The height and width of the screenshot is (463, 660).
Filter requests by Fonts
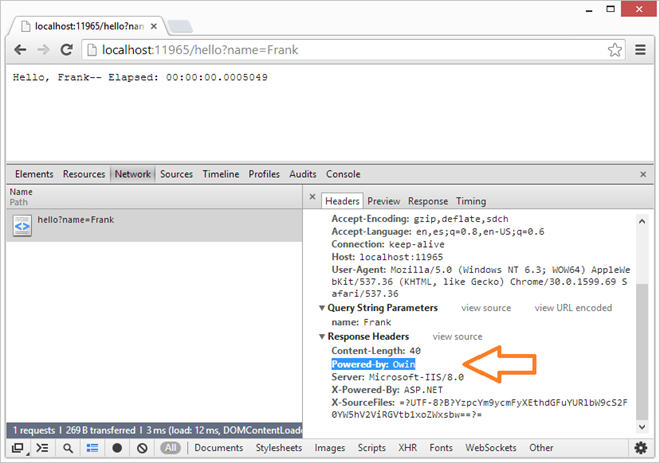(x=441, y=448)
